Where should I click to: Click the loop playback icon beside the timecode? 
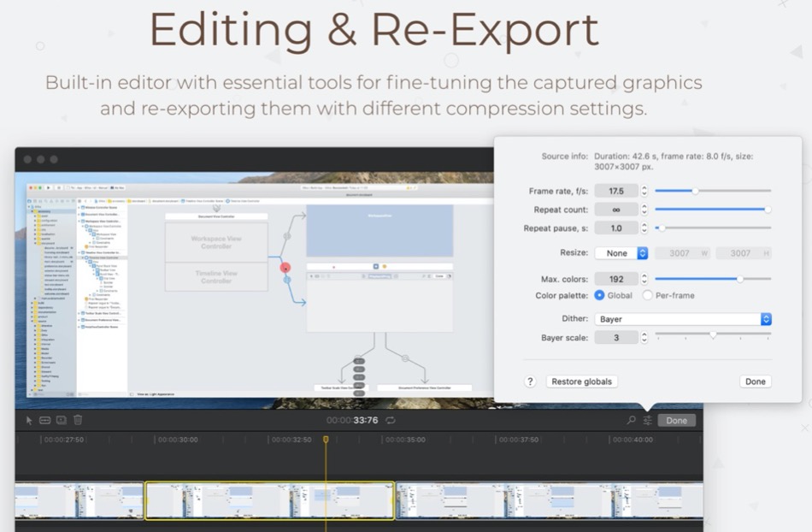[x=390, y=420]
